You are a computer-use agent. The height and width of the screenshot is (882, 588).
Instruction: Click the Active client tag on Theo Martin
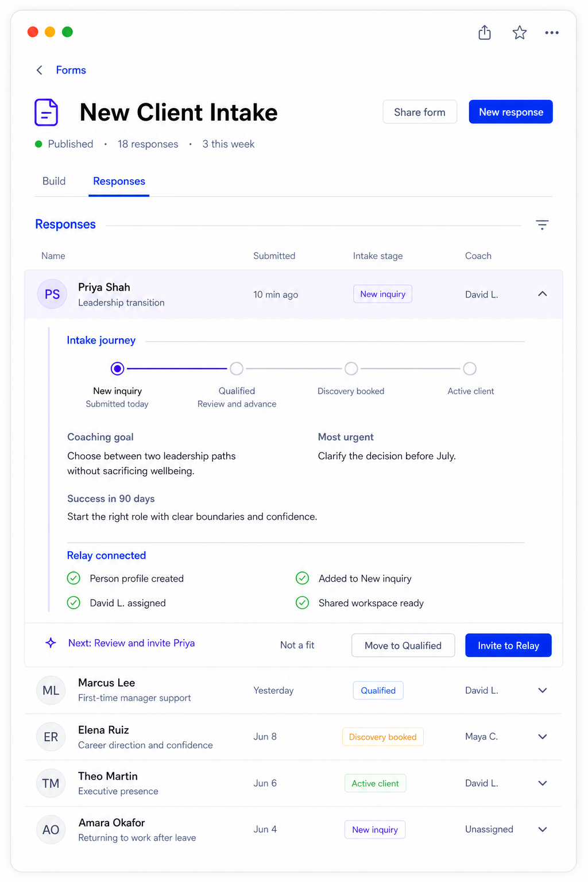tap(376, 783)
